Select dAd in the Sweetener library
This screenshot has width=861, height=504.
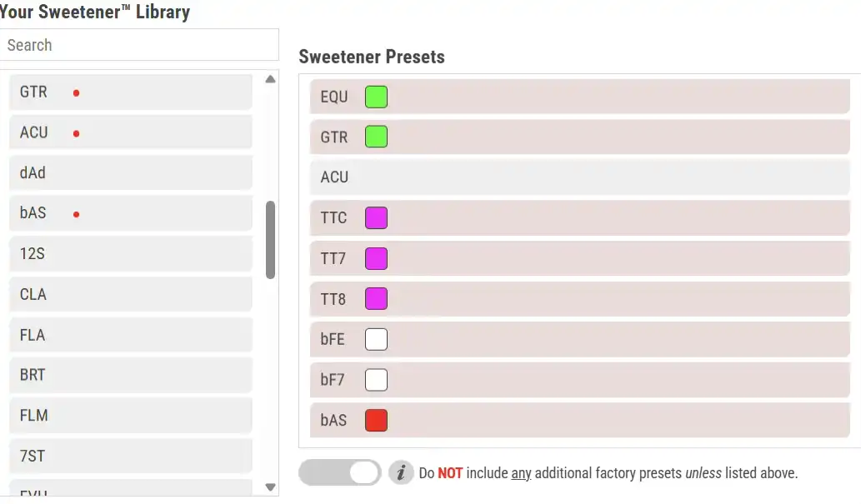pos(131,173)
